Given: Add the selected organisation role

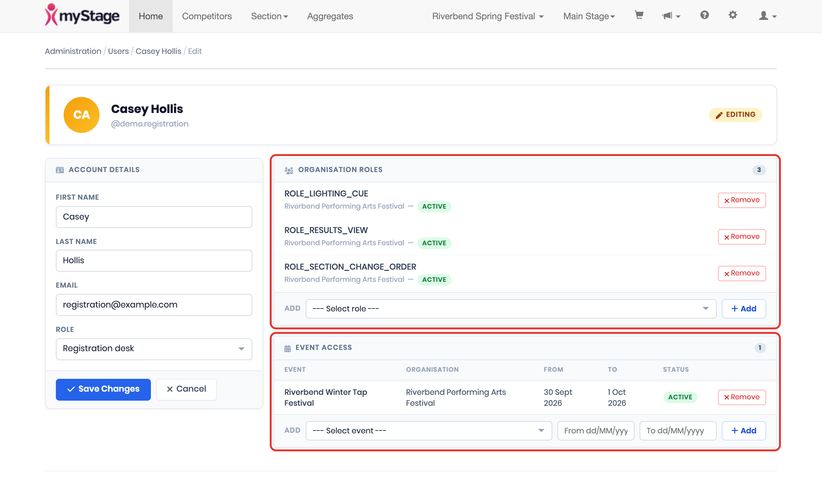Looking at the screenshot, I should 744,308.
